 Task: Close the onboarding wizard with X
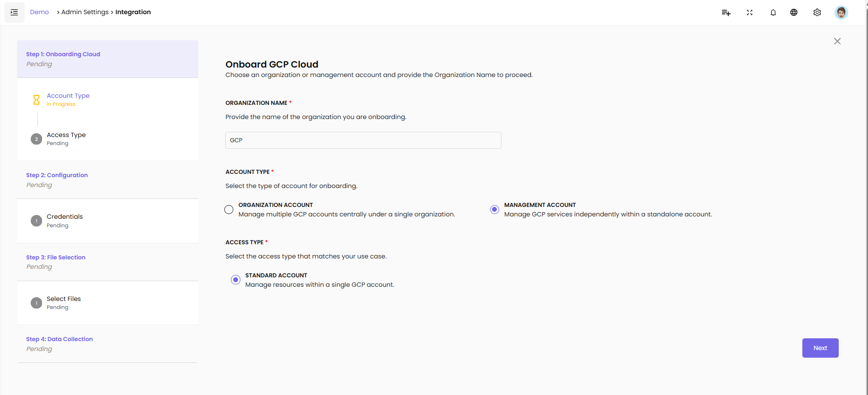click(837, 42)
